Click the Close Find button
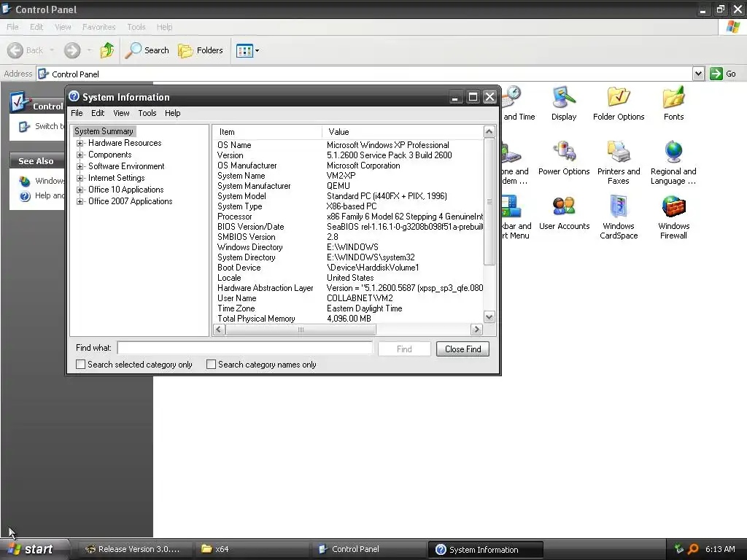 [x=462, y=349]
